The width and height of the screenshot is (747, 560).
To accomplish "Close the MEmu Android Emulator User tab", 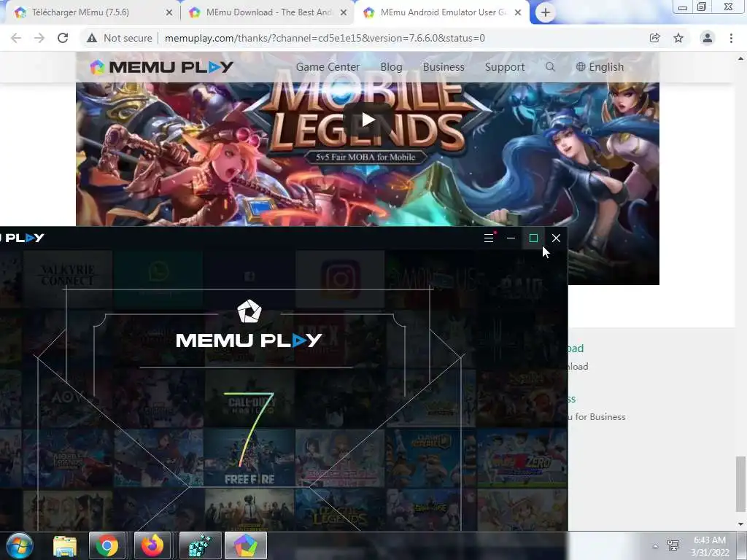I will click(518, 13).
